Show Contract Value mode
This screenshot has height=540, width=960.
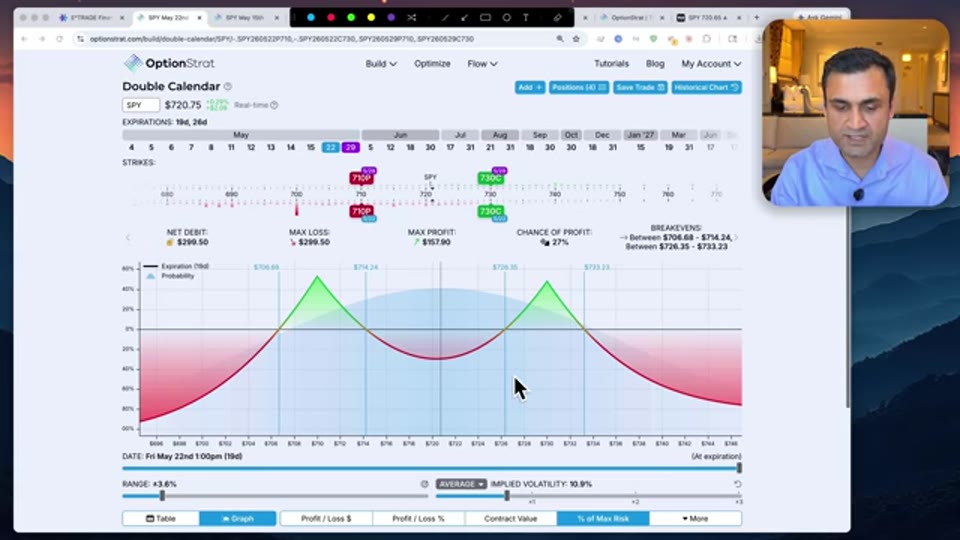pyautogui.click(x=511, y=519)
